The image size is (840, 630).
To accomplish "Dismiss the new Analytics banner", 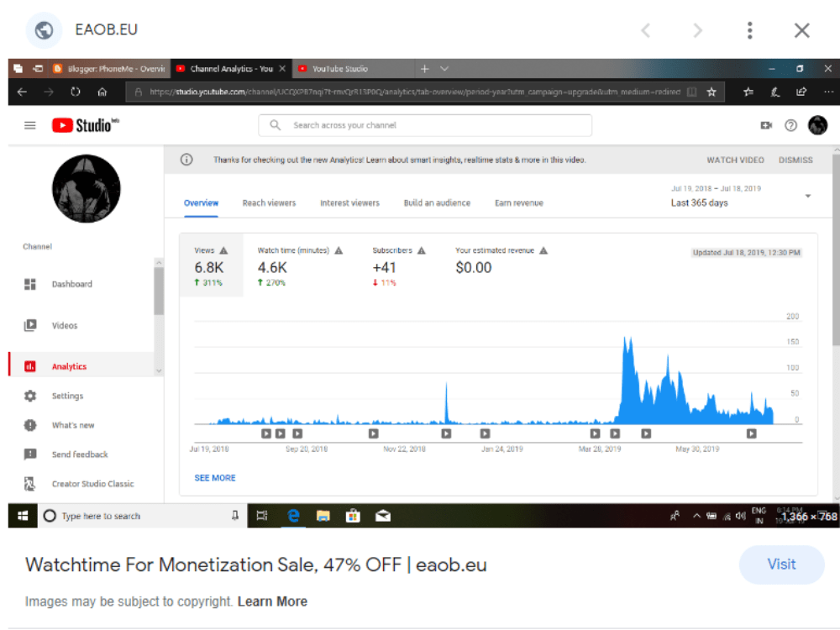I will coord(795,160).
